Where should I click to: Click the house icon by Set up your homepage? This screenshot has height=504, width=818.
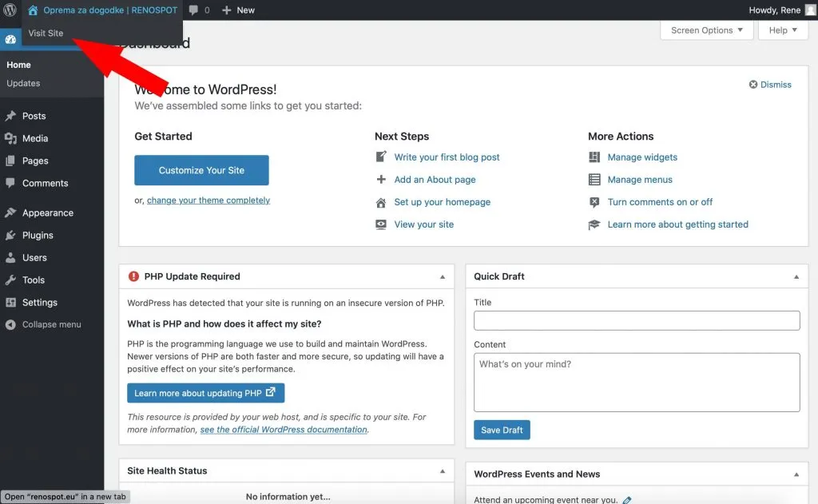click(x=381, y=202)
